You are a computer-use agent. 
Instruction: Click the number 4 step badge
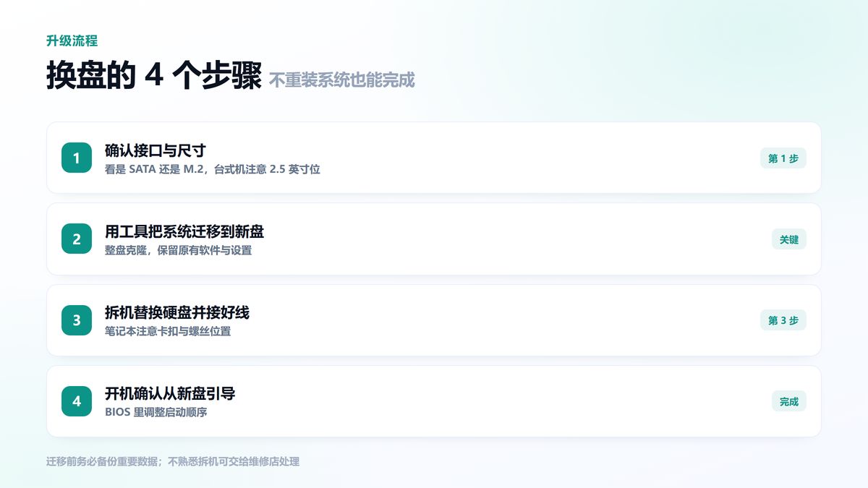pyautogui.click(x=77, y=401)
